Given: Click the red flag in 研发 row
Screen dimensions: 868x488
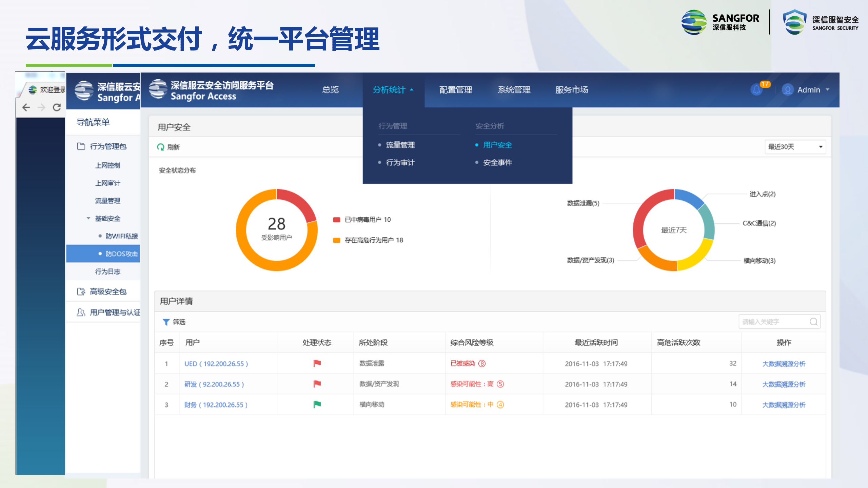Looking at the screenshot, I should pos(317,384).
